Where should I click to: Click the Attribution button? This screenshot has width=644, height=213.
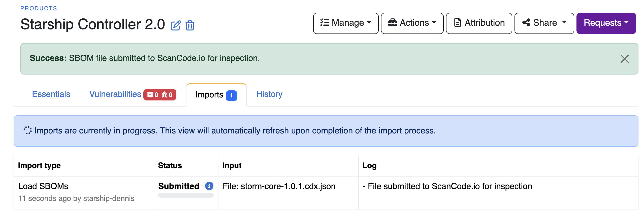coord(479,23)
